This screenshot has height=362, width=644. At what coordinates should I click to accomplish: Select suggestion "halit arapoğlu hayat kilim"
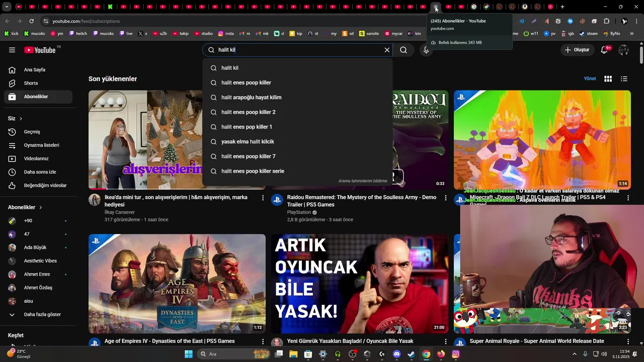click(297, 98)
